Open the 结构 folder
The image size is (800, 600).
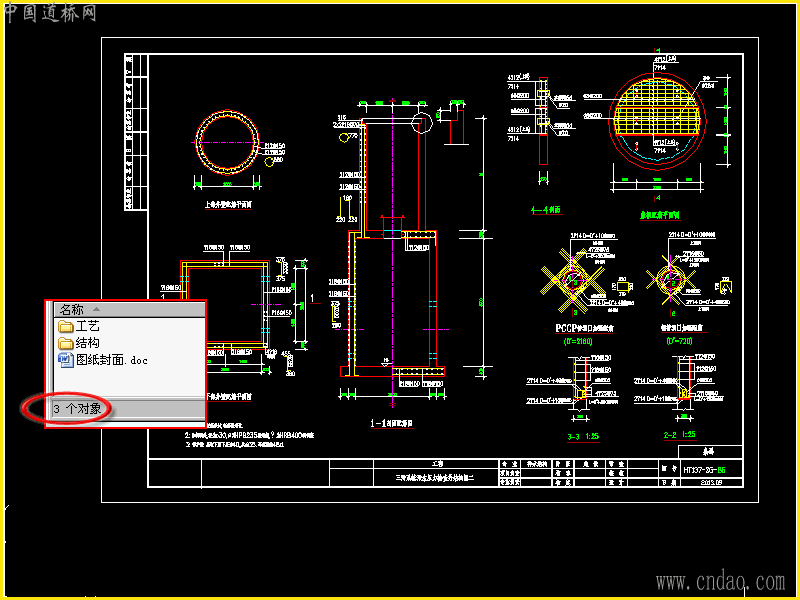tap(79, 342)
